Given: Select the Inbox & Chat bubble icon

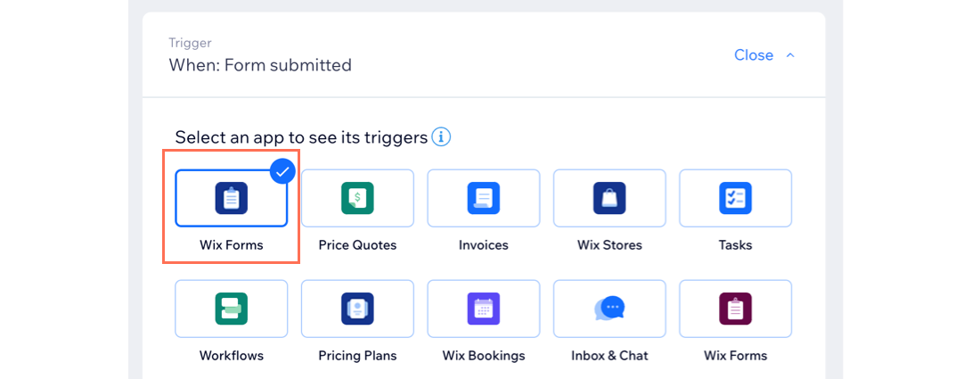Looking at the screenshot, I should (609, 309).
